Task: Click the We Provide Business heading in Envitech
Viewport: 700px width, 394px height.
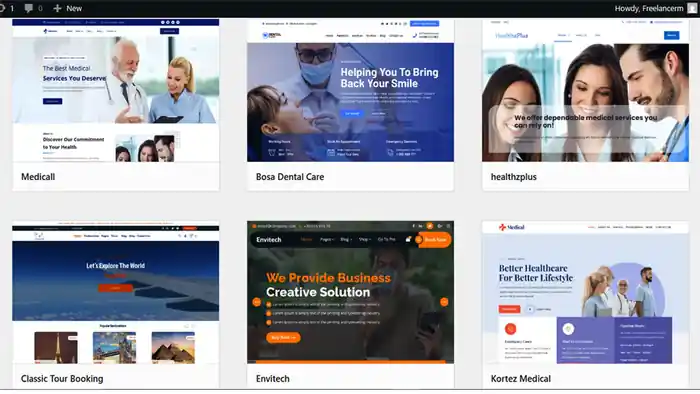Action: pos(329,278)
